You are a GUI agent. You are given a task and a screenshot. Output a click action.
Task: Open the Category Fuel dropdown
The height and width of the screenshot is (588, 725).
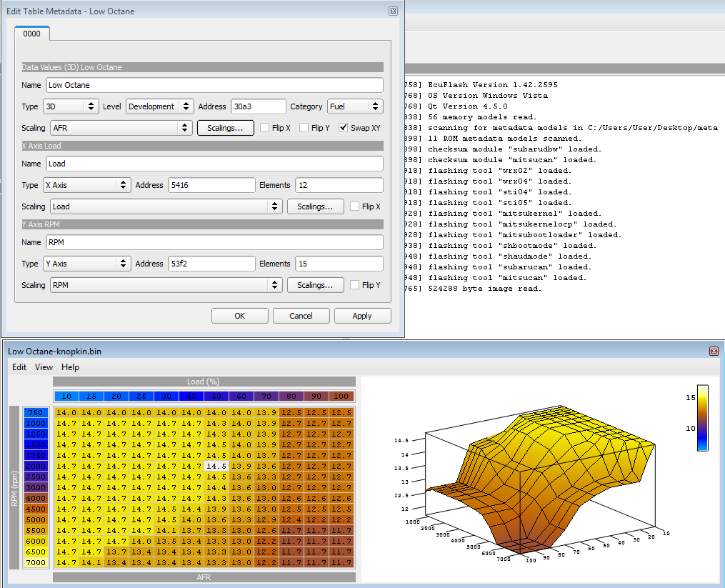click(x=356, y=106)
